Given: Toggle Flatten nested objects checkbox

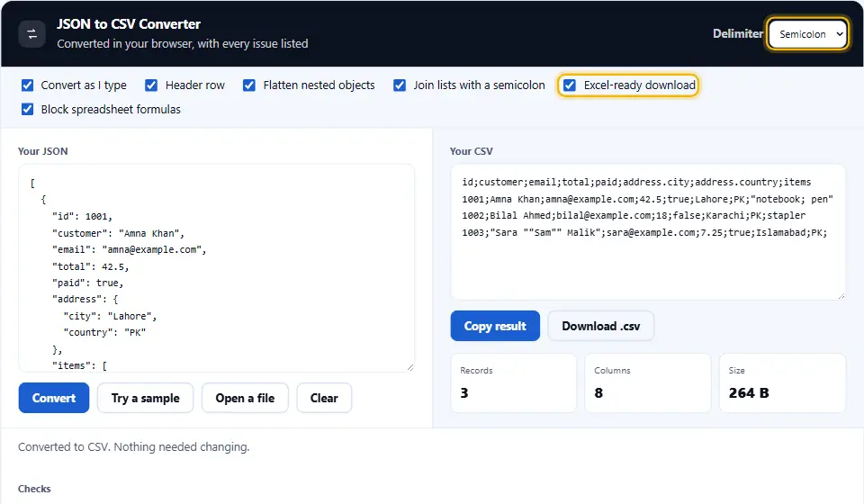Looking at the screenshot, I should (x=249, y=85).
